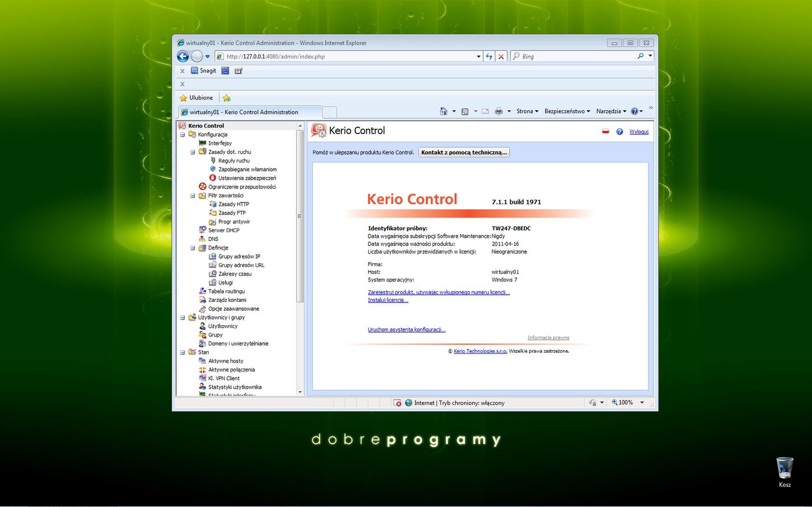Open Zapobieganie włamaniom shield icon
This screenshot has width=812, height=507.
pos(213,169)
